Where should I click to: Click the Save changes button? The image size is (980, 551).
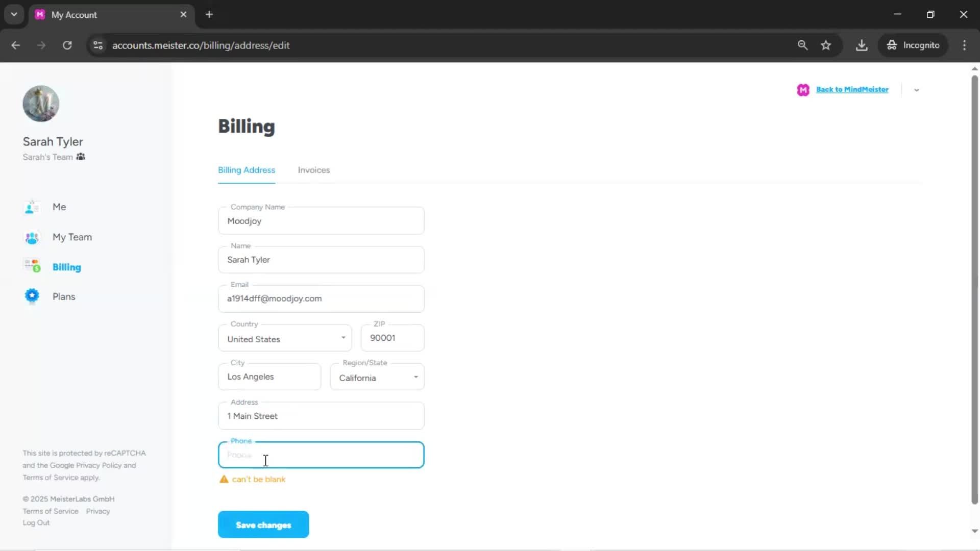[x=263, y=524]
